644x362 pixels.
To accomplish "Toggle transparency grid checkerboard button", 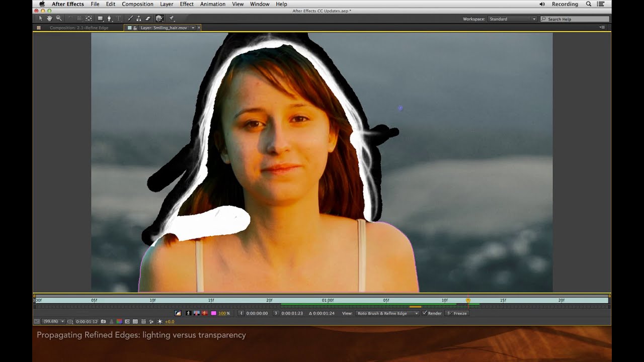I will [x=135, y=322].
